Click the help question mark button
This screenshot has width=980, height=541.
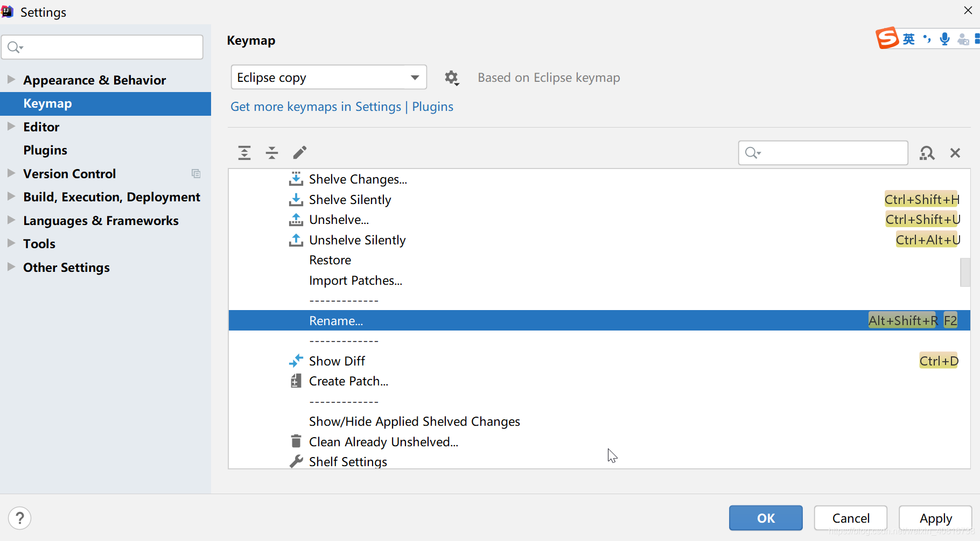pyautogui.click(x=20, y=518)
